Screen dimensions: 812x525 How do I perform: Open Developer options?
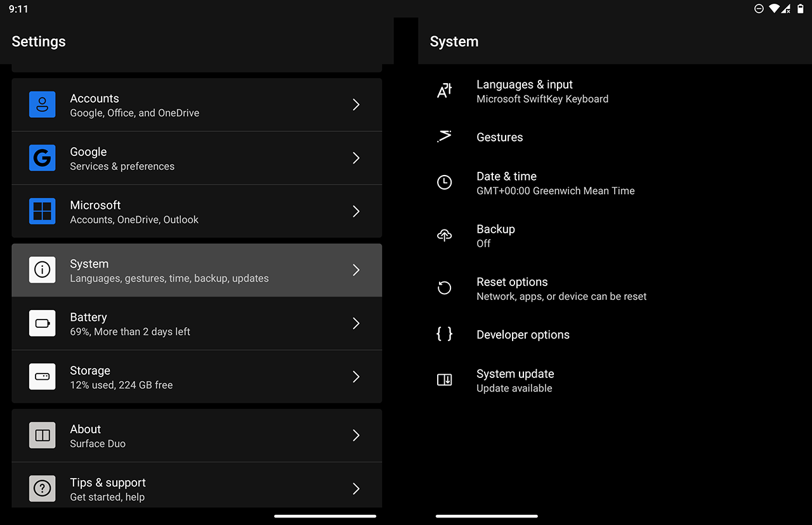pyautogui.click(x=615, y=335)
